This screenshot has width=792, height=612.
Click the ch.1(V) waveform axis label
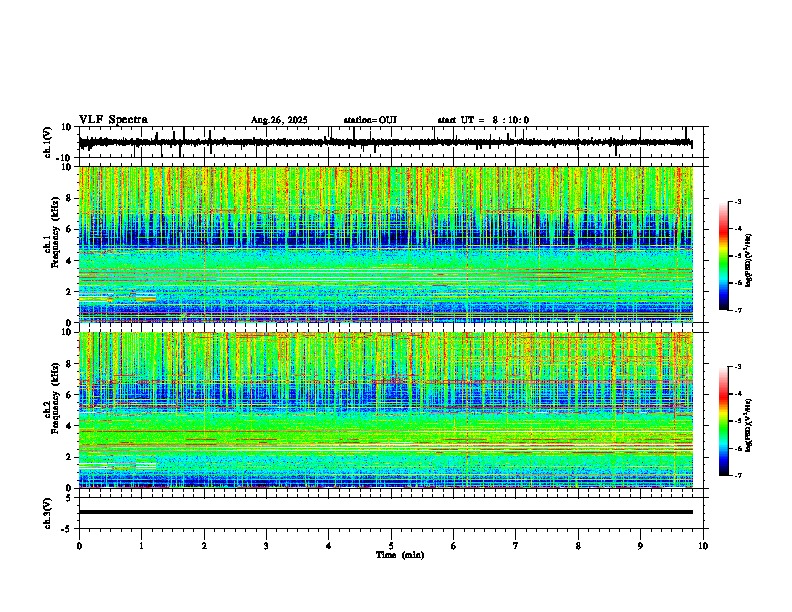(x=48, y=142)
